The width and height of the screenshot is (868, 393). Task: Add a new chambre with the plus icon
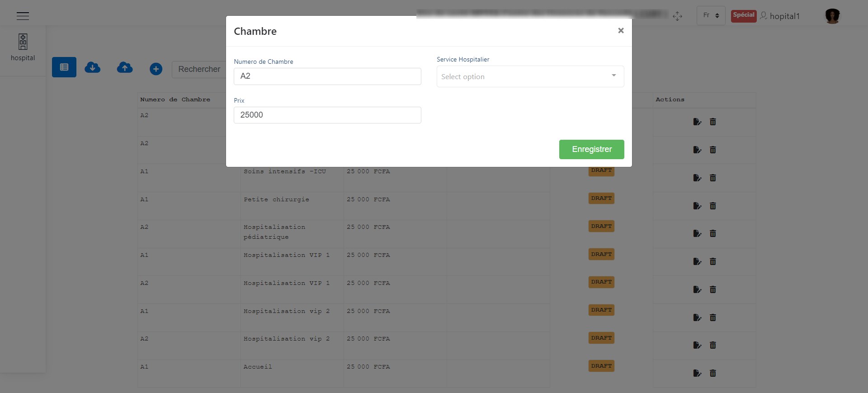coord(156,69)
